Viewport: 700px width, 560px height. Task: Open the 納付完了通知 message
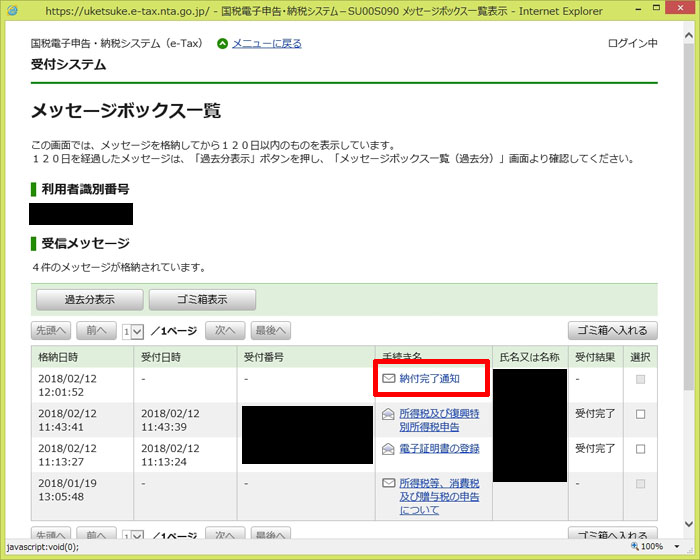[429, 379]
